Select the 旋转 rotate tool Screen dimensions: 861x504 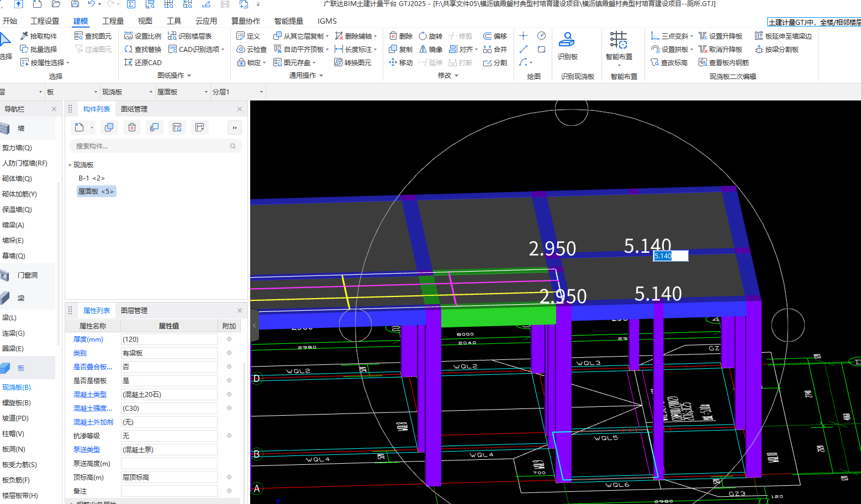coord(431,36)
